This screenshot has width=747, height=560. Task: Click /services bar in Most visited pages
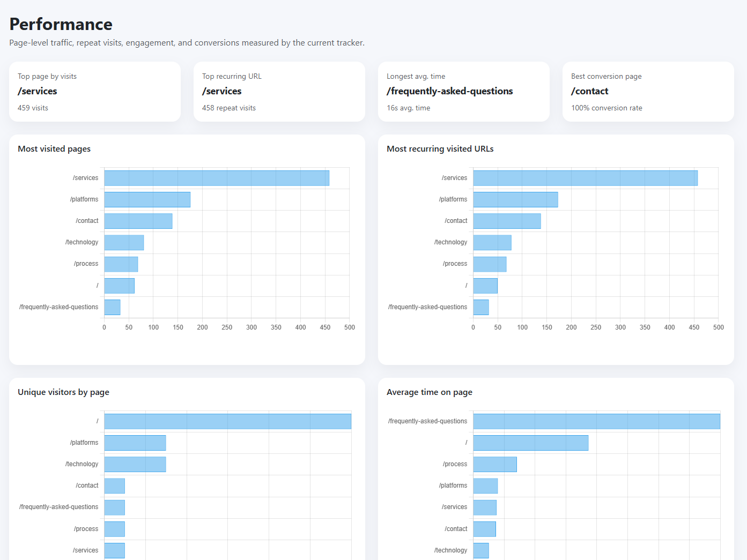pos(217,178)
